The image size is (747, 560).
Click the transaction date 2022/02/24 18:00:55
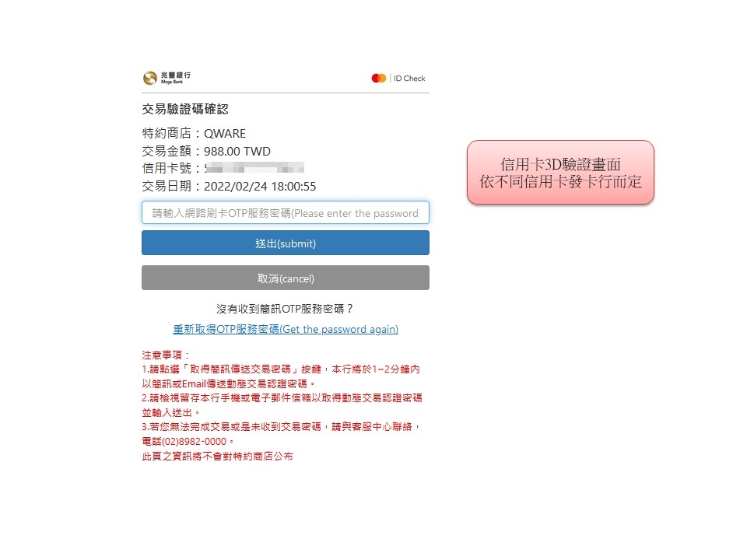(260, 186)
